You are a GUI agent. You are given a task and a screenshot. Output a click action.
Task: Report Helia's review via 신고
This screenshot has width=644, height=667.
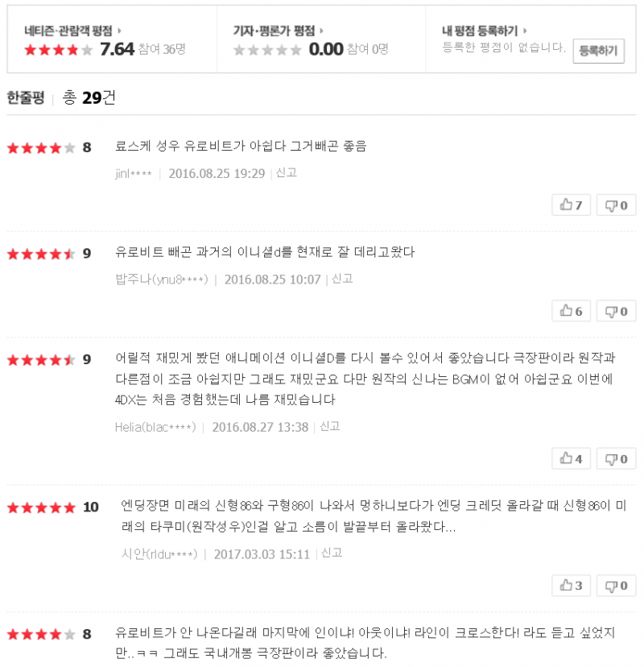tap(330, 426)
